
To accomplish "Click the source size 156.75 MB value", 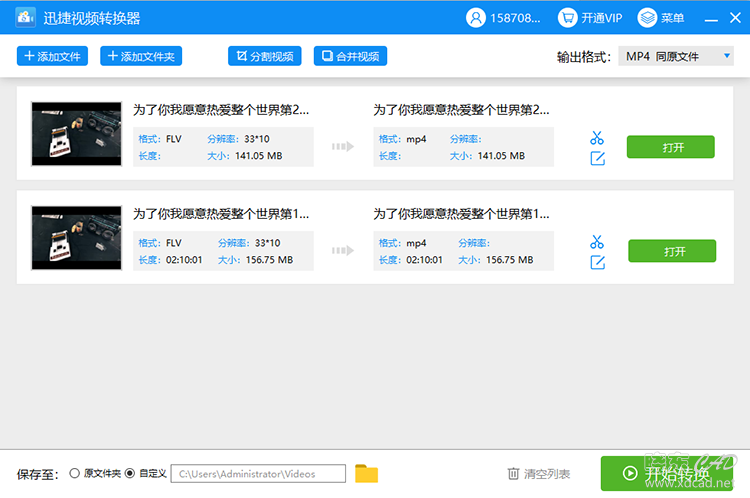I will [x=269, y=260].
